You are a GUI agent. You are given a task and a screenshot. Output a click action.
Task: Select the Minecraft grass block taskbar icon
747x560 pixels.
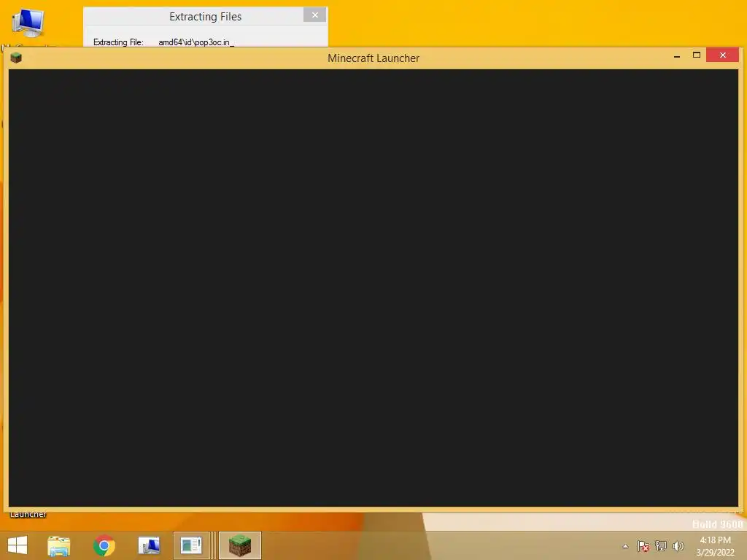(x=239, y=545)
